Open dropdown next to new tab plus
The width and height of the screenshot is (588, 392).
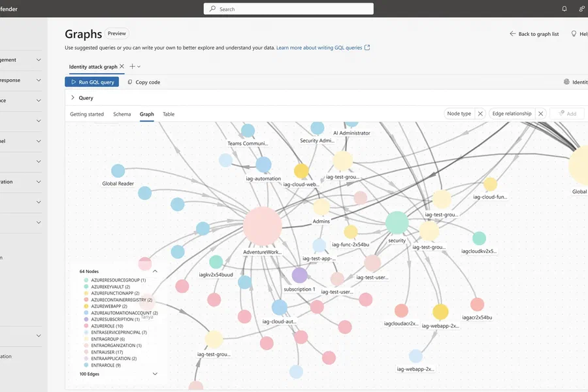pyautogui.click(x=139, y=67)
